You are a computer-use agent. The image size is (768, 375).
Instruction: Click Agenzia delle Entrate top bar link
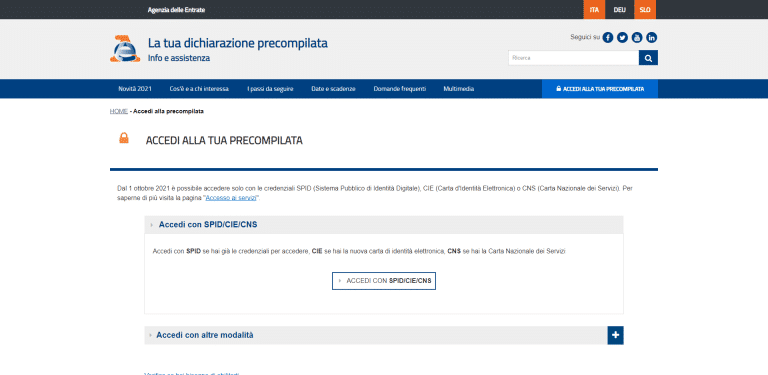coord(176,10)
